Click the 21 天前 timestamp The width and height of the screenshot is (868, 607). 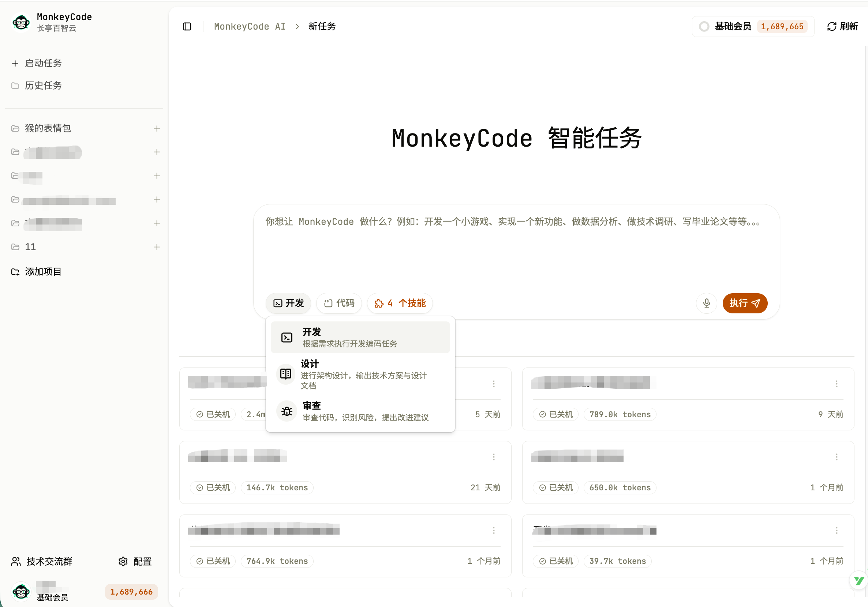click(x=486, y=488)
